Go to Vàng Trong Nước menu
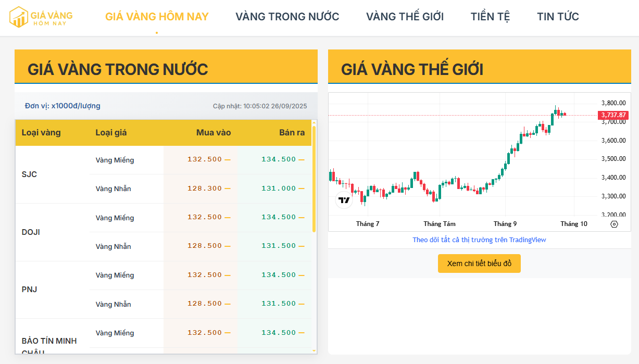The image size is (639, 364). point(287,17)
